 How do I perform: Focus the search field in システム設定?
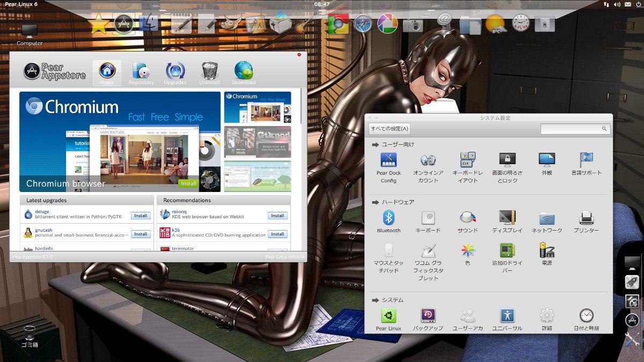pos(575,129)
